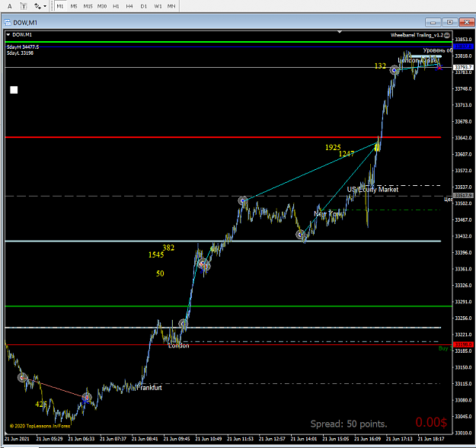Image resolution: width=476 pixels, height=448 pixels.
Task: Switch chart to H4 timeframe
Action: 129,6
